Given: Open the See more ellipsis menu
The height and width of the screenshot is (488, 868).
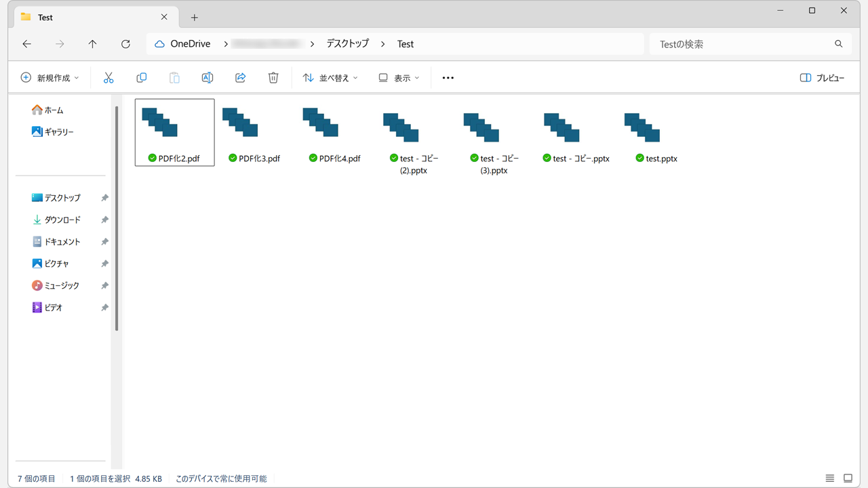Looking at the screenshot, I should [448, 78].
